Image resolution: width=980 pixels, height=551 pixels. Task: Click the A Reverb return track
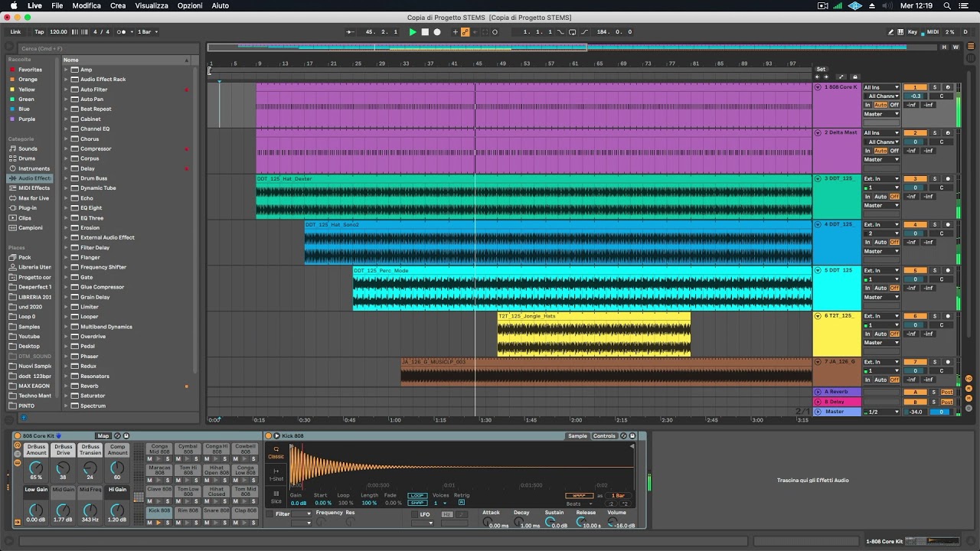coord(836,392)
